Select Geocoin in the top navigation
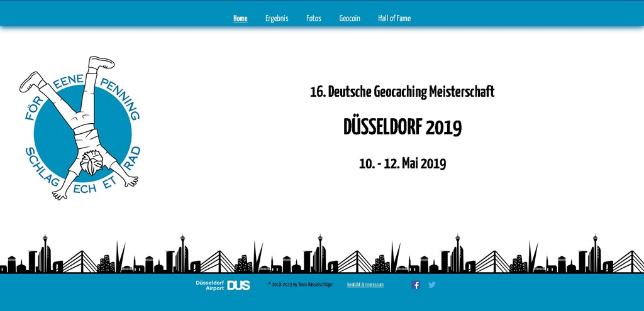644x311 pixels. click(350, 18)
